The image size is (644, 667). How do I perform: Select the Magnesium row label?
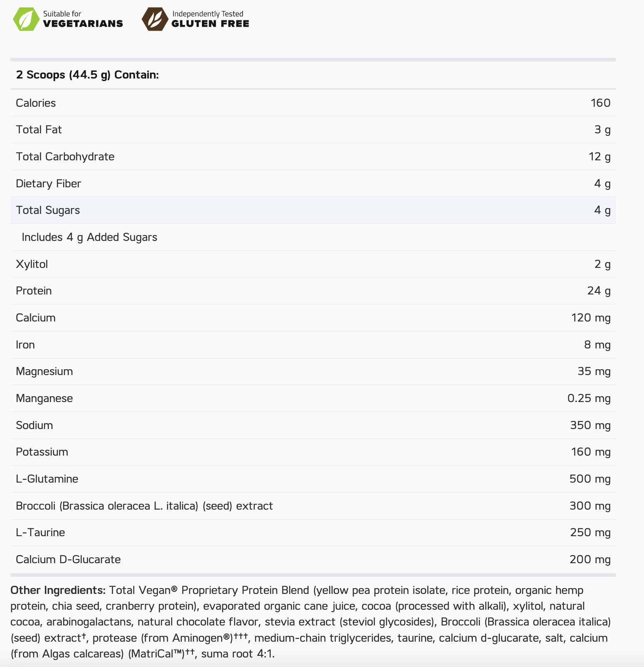[x=44, y=371]
